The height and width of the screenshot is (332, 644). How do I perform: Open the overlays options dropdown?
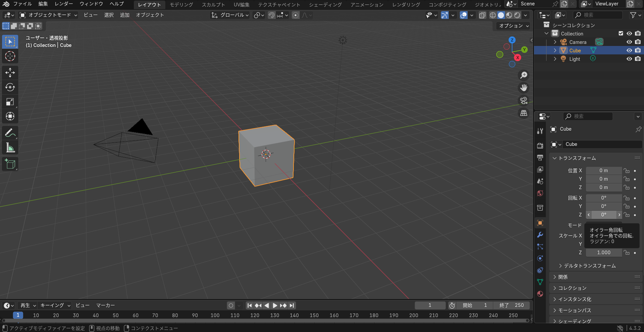[x=472, y=15]
